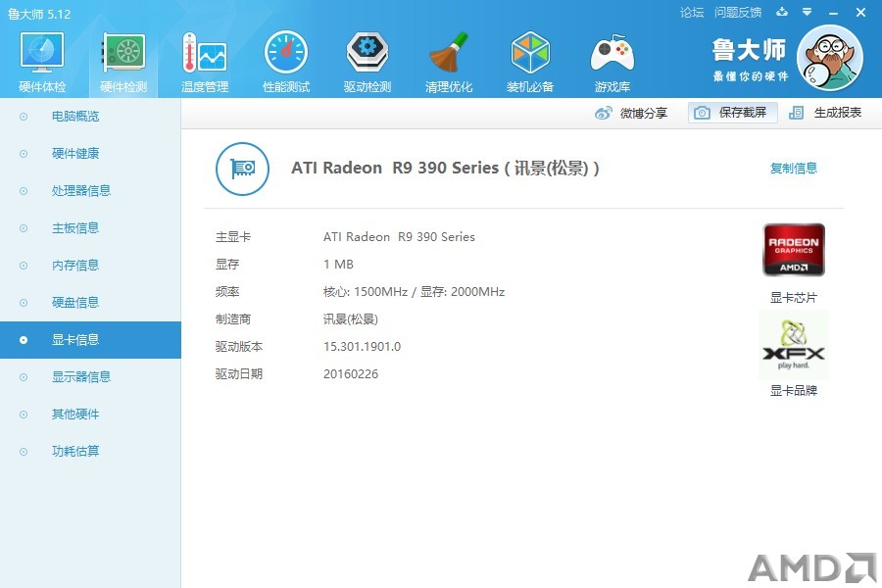This screenshot has height=588, width=882.
Task: Minimize the 鲁大师 window
Action: tap(834, 13)
